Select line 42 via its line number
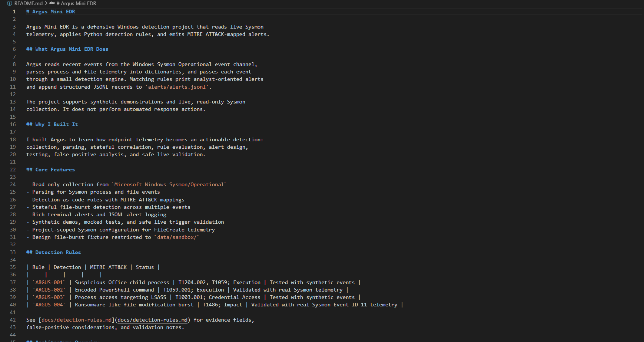644x342 pixels. click(13, 320)
